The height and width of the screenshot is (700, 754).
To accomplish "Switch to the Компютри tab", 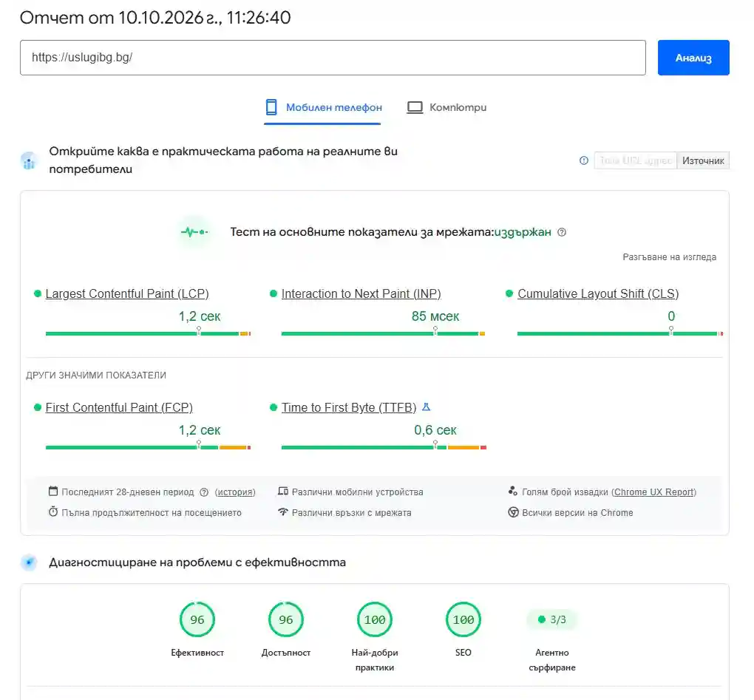I will (x=446, y=108).
